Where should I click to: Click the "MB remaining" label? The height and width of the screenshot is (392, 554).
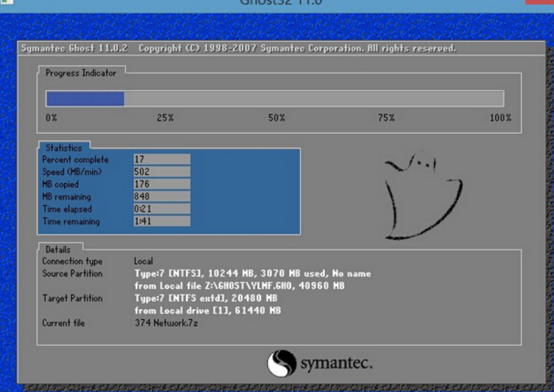click(x=66, y=197)
